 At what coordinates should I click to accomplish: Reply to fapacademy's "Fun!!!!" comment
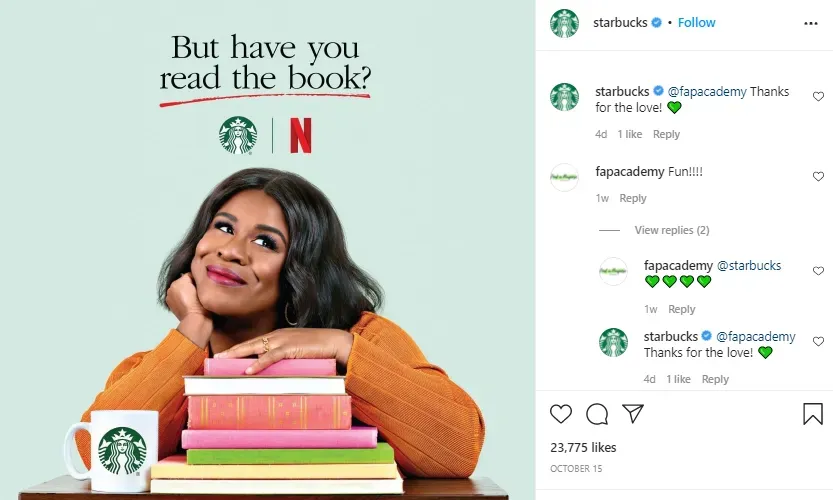click(x=633, y=198)
